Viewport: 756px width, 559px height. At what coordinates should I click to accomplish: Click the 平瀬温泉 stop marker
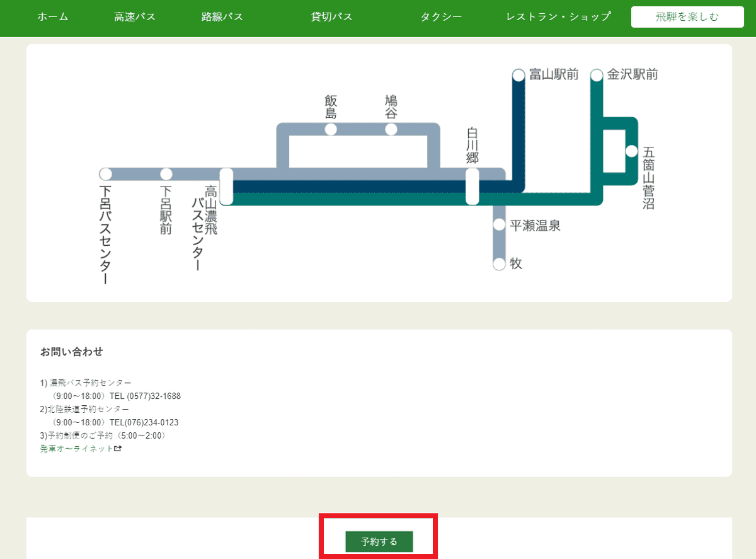pos(498,226)
